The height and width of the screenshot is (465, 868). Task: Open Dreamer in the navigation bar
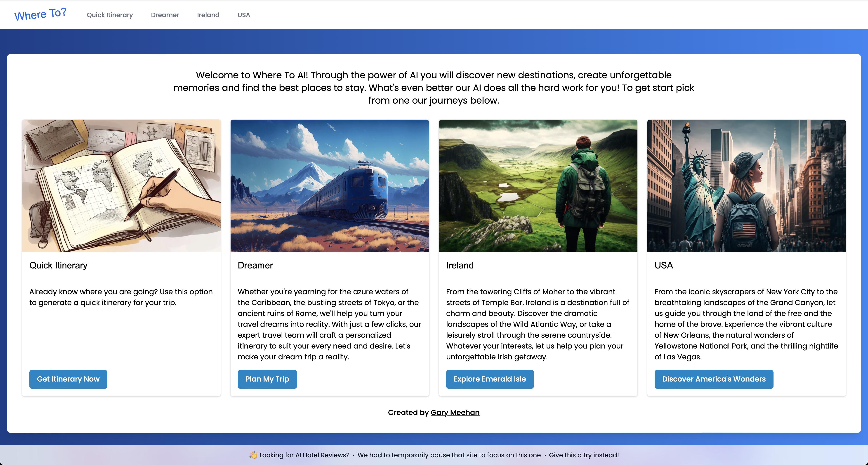[165, 15]
